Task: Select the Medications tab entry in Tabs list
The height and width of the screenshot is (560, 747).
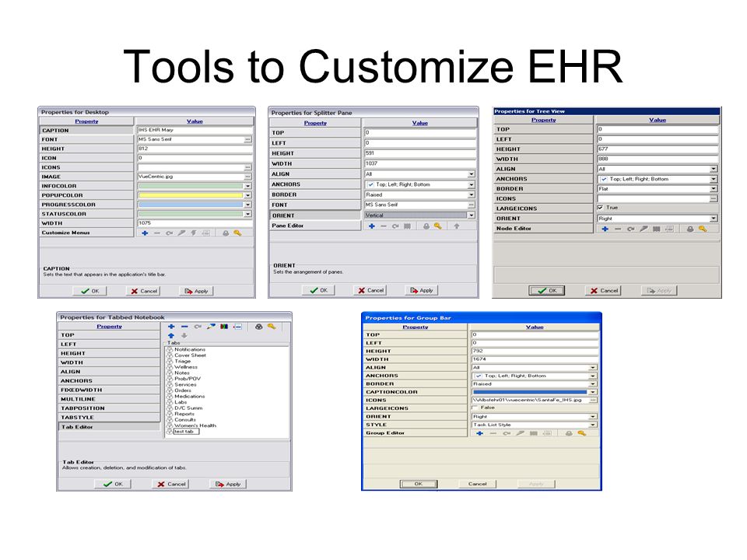Action: (190, 396)
